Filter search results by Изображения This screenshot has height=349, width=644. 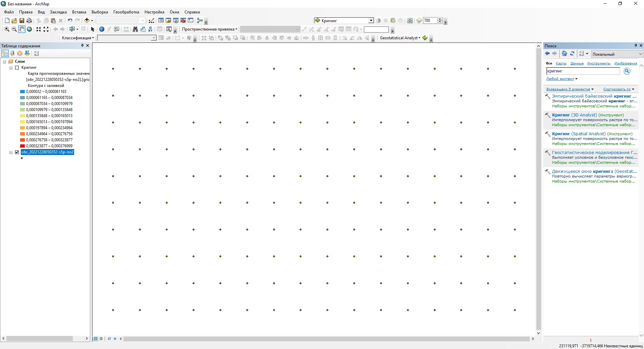[626, 63]
